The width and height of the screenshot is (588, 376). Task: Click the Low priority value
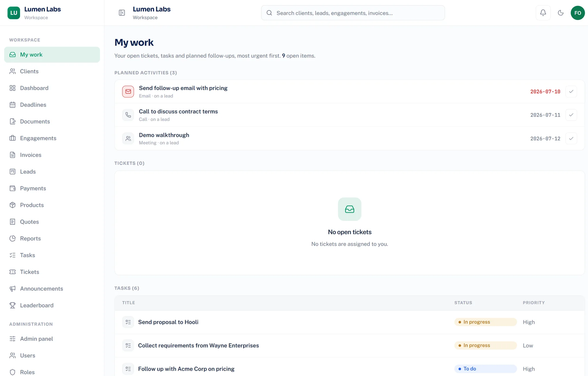point(528,345)
